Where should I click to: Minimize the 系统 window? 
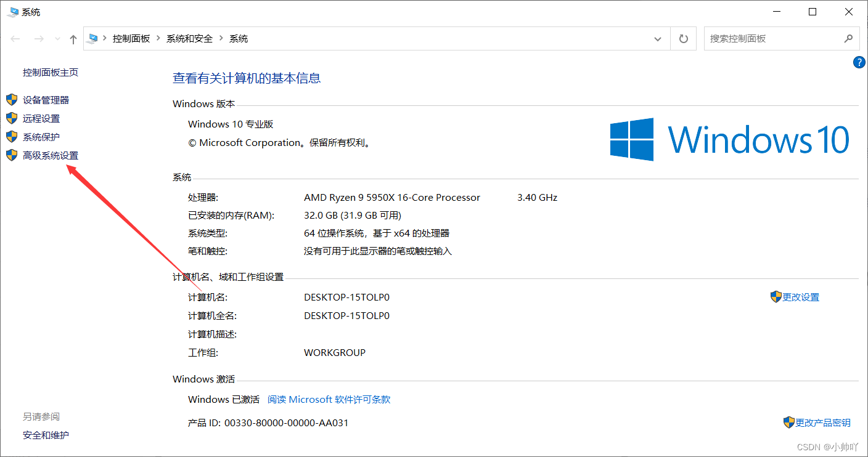777,12
